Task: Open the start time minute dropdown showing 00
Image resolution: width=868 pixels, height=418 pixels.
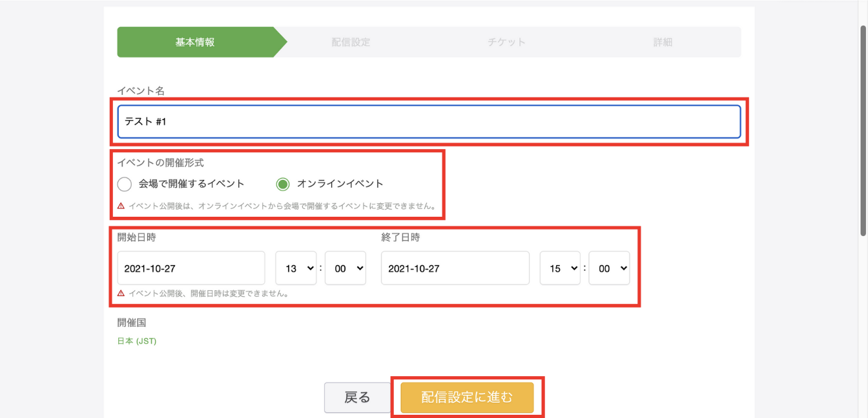Action: [x=346, y=268]
